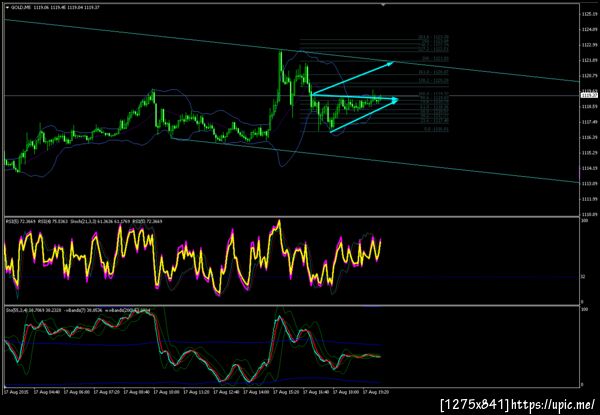Click the 17 Aug 2015 date label
Viewport: 600px width, 415px height.
point(16,392)
